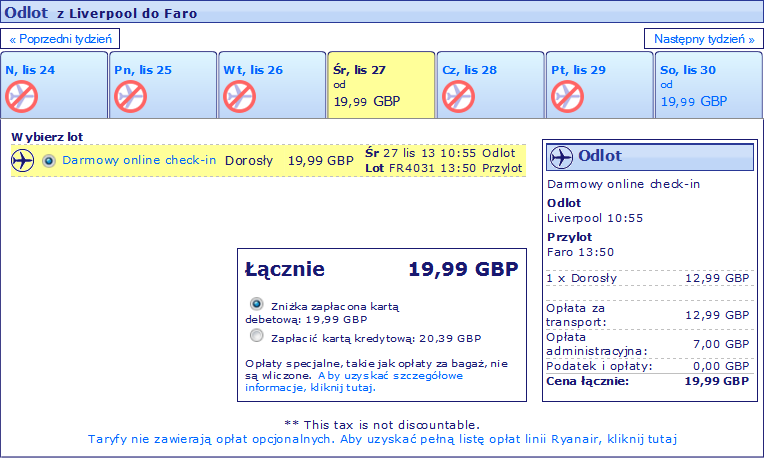The image size is (765, 458).
Task: Click special fees details link
Action: click(x=354, y=381)
